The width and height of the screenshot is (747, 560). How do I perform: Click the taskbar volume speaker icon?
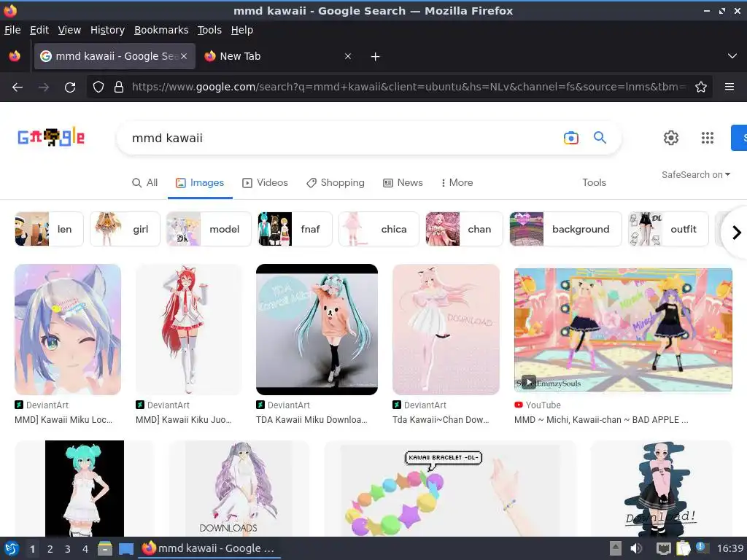point(635,548)
